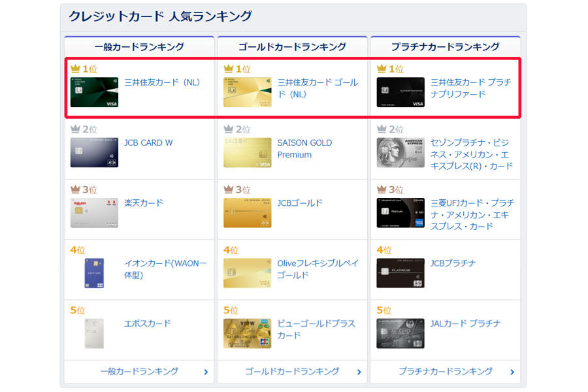Click the chevron beside footer ゴールドカードランキング
This screenshot has height=392, width=588.
tap(359, 372)
